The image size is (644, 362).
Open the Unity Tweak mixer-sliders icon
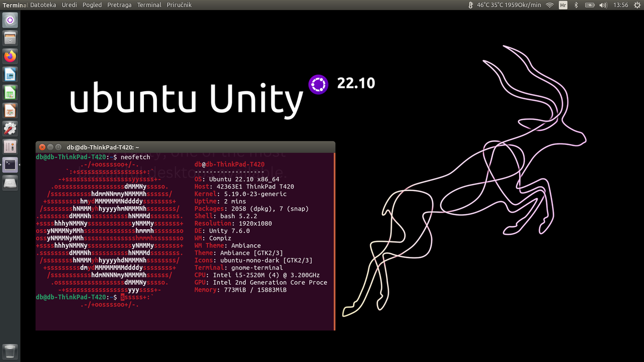click(10, 147)
